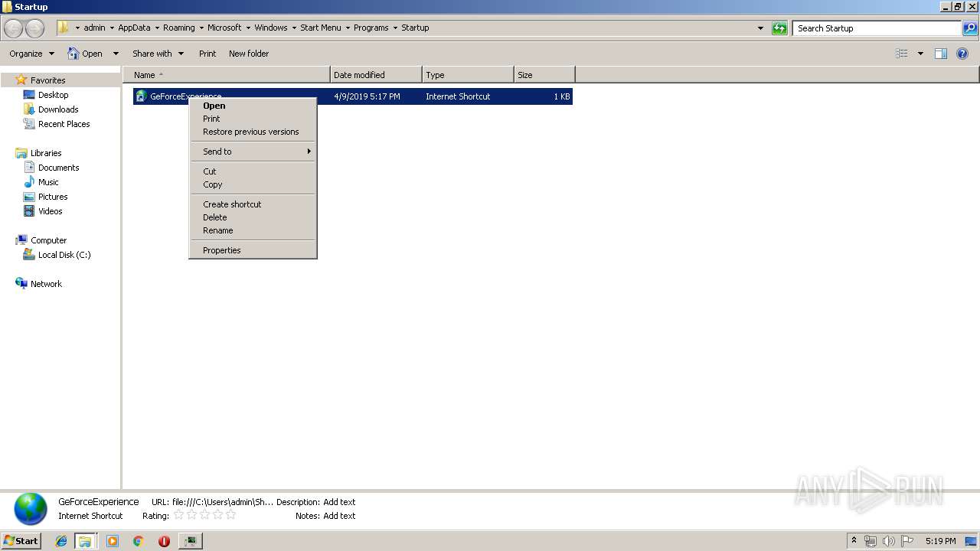
Task: Open the Share with dropdown
Action: [x=158, y=54]
